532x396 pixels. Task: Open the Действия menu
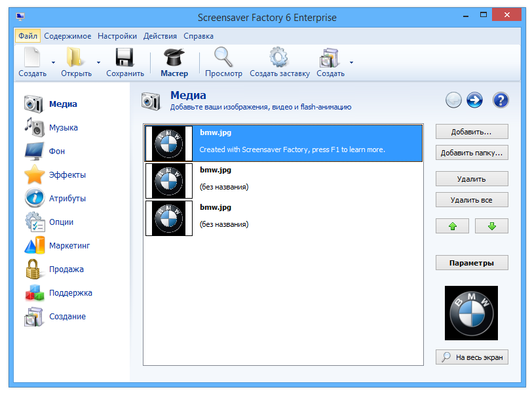coord(160,36)
